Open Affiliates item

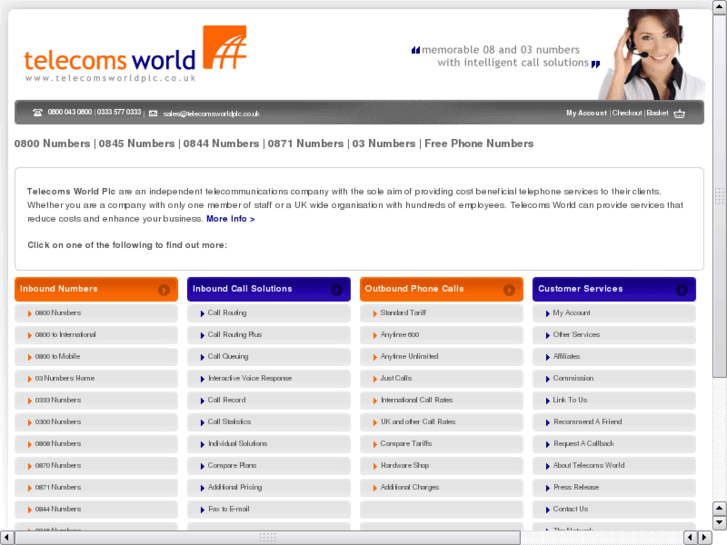tap(614, 357)
